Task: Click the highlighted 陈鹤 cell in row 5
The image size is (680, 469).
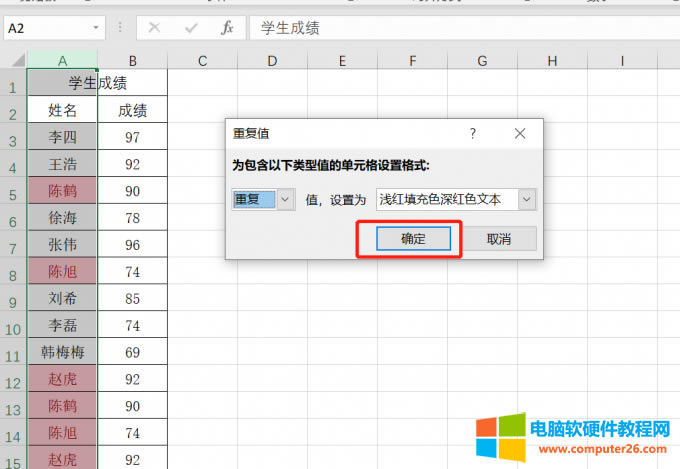Action: pos(62,190)
